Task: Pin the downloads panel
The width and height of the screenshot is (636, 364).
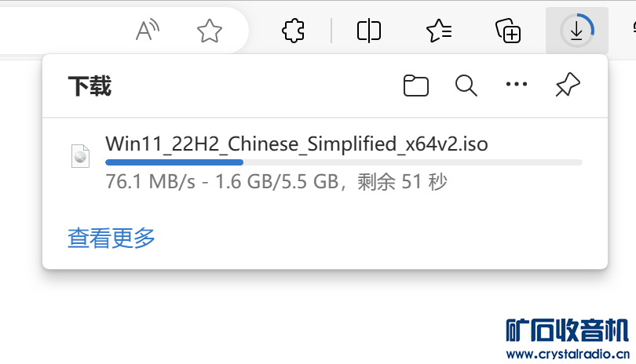Action: point(568,85)
